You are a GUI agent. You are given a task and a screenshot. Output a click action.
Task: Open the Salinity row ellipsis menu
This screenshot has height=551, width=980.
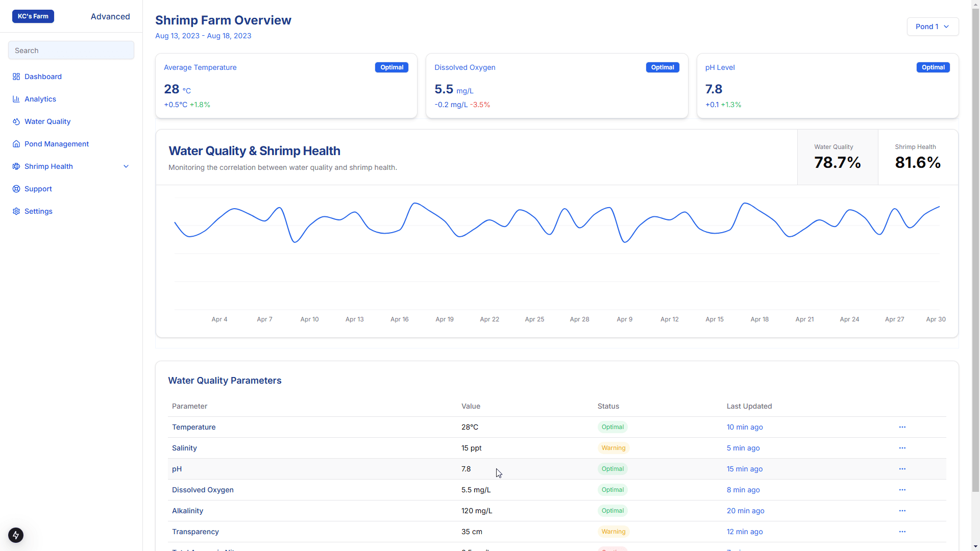click(x=902, y=448)
